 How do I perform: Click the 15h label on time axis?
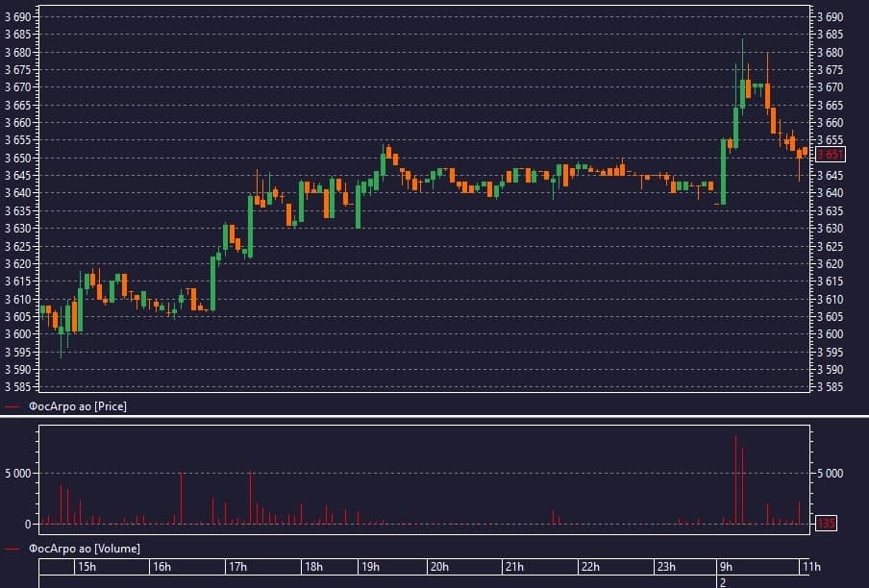point(87,567)
